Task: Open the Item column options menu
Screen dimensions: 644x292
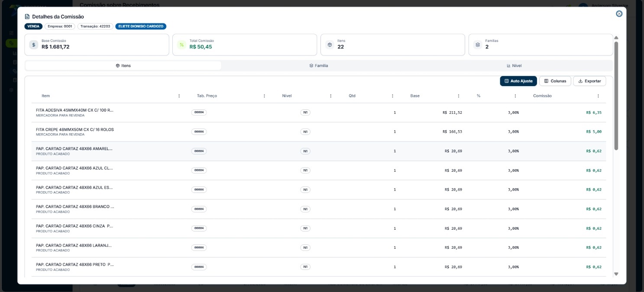Action: [x=179, y=96]
